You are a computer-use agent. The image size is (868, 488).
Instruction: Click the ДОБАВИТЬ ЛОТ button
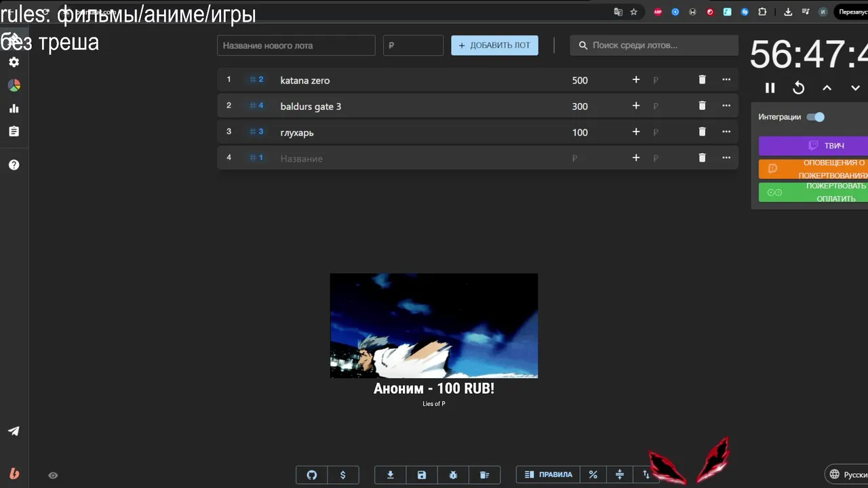tap(495, 45)
